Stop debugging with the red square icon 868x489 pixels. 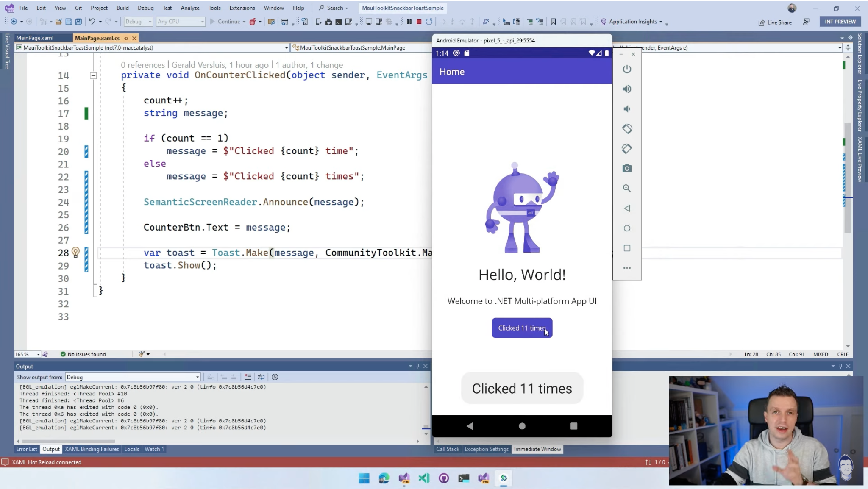[x=419, y=22]
